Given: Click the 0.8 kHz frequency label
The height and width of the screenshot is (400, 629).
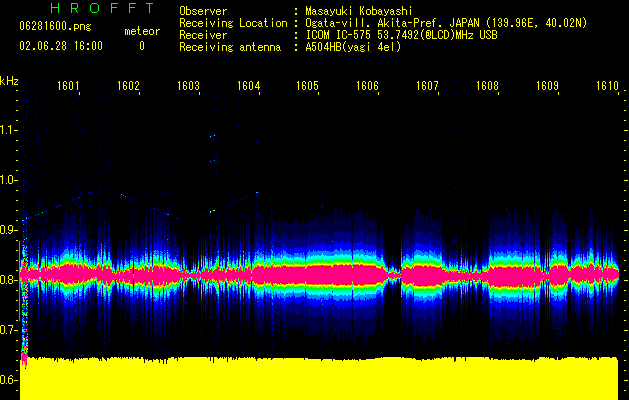Looking at the screenshot, I should (9, 280).
